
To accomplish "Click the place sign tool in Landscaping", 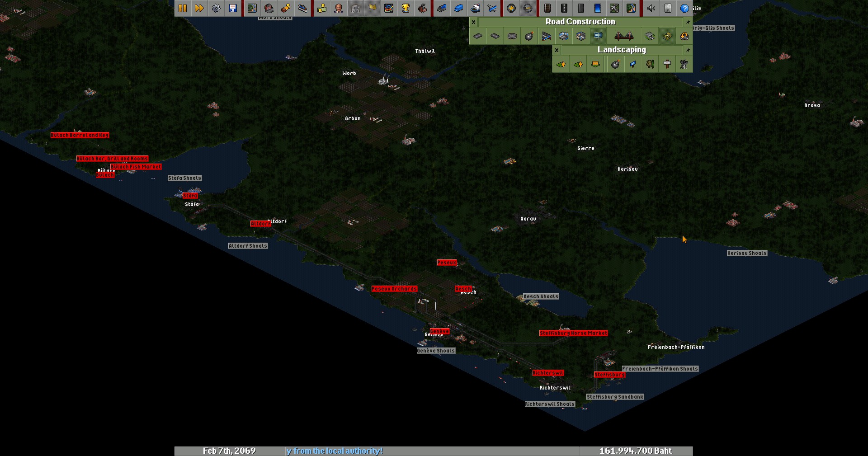I will pos(667,64).
